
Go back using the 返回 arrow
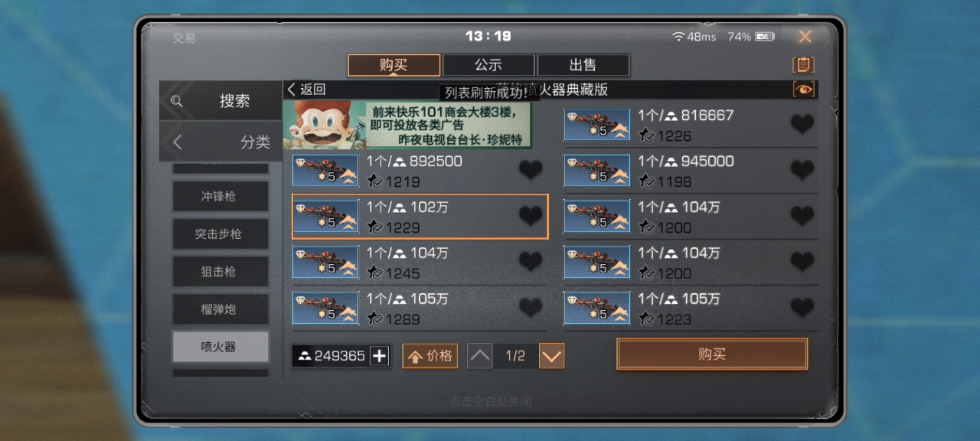point(306,90)
